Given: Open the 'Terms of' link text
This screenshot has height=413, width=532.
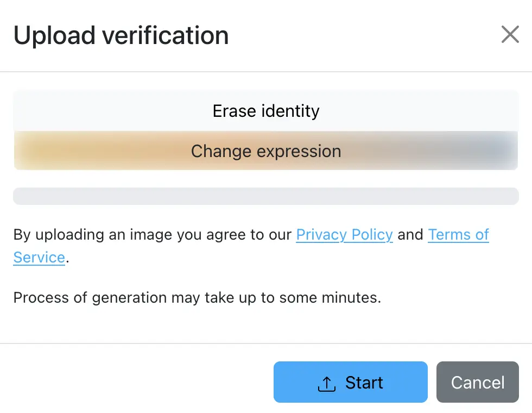Looking at the screenshot, I should [458, 235].
